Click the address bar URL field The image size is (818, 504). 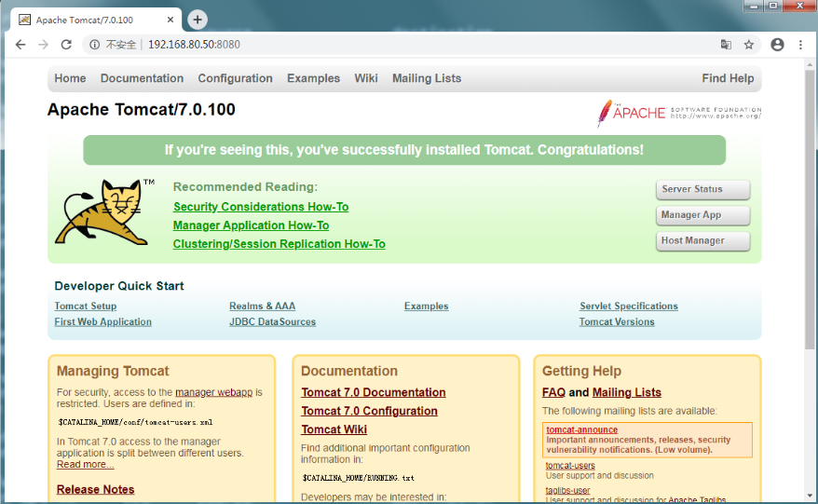click(x=419, y=44)
